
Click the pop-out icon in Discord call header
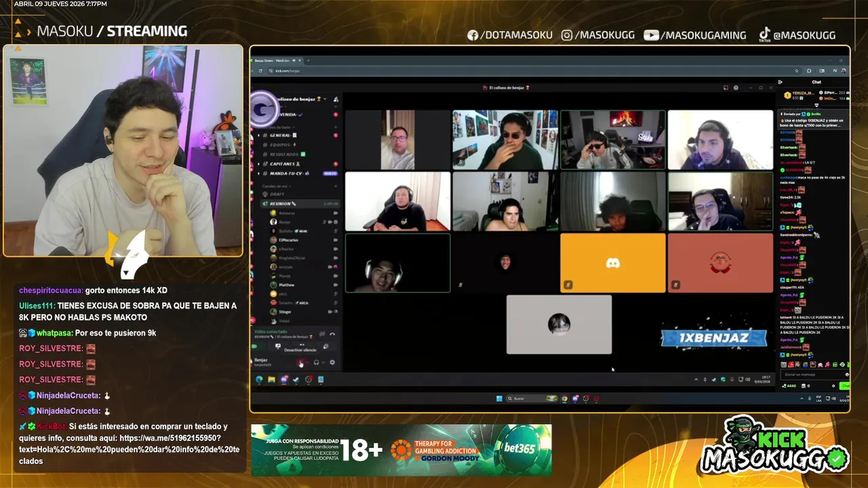click(726, 87)
